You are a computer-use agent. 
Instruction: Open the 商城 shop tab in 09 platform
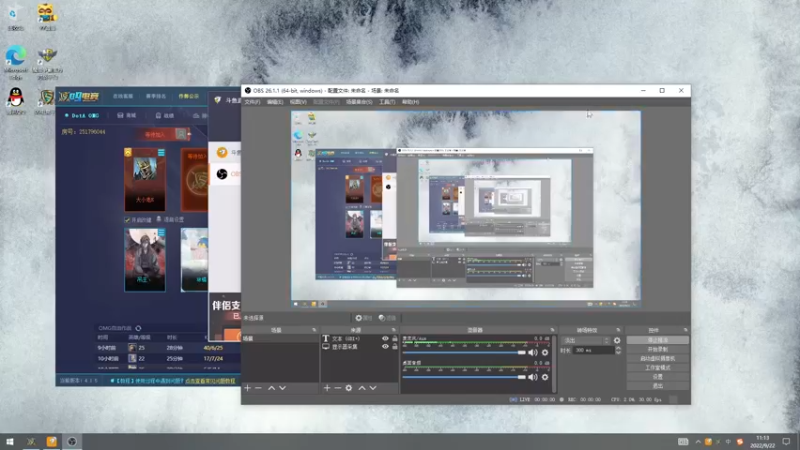tap(127, 116)
